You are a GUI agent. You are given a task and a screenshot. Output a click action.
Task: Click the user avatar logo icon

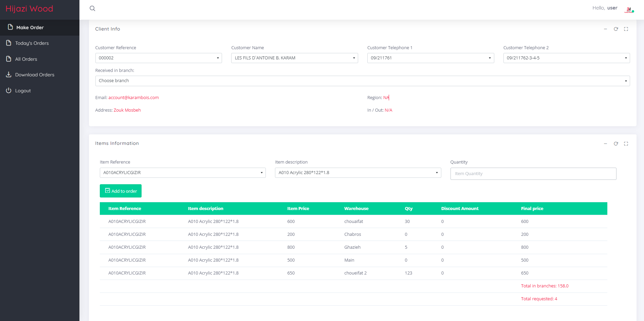tap(629, 10)
